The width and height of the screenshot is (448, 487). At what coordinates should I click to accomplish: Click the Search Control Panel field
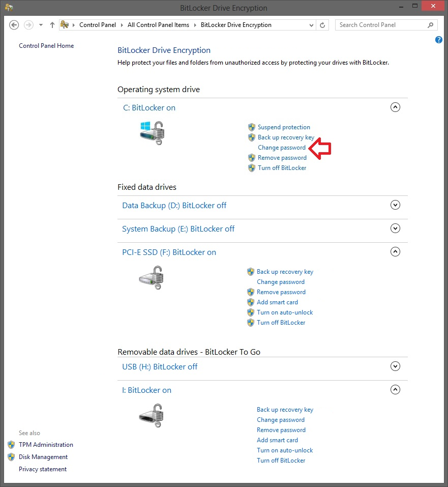(386, 25)
